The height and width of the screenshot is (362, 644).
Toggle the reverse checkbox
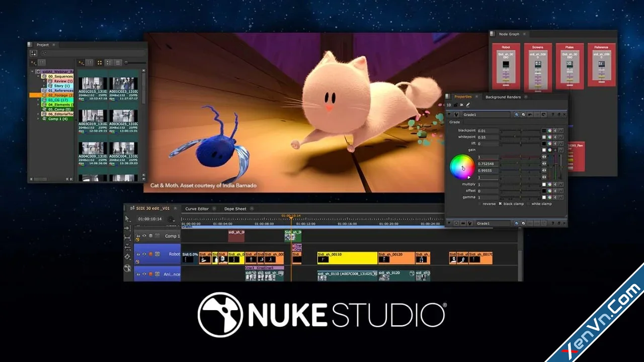[479, 204]
